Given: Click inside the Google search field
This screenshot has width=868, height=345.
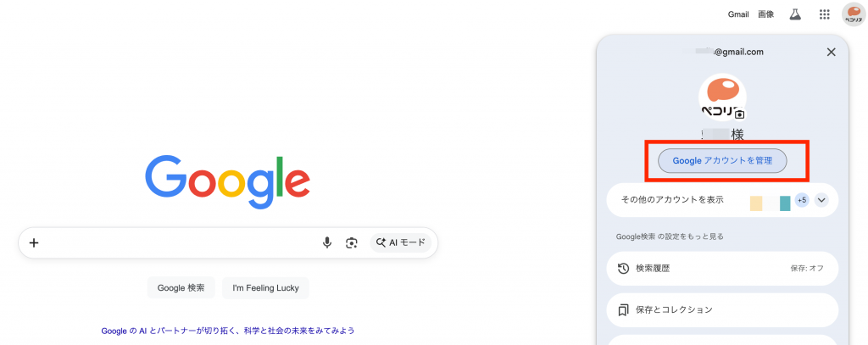Looking at the screenshot, I should [x=177, y=242].
